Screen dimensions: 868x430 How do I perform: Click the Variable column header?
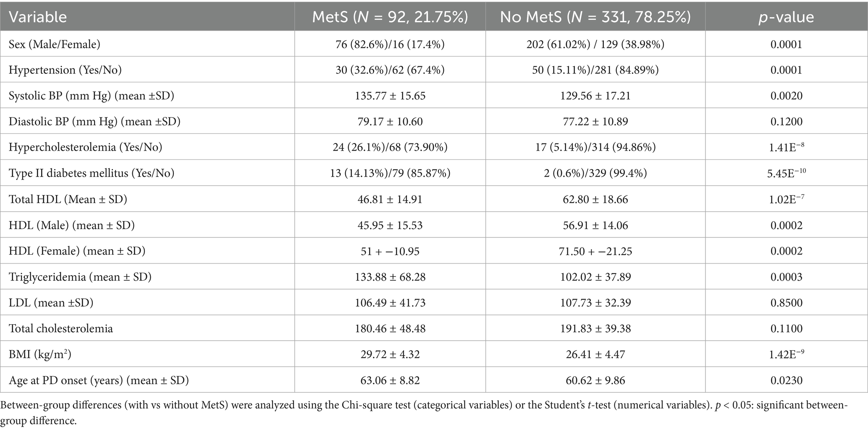click(38, 17)
